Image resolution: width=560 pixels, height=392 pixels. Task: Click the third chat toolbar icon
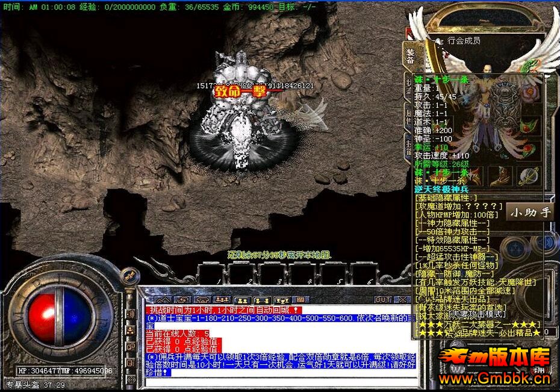[x=202, y=299]
